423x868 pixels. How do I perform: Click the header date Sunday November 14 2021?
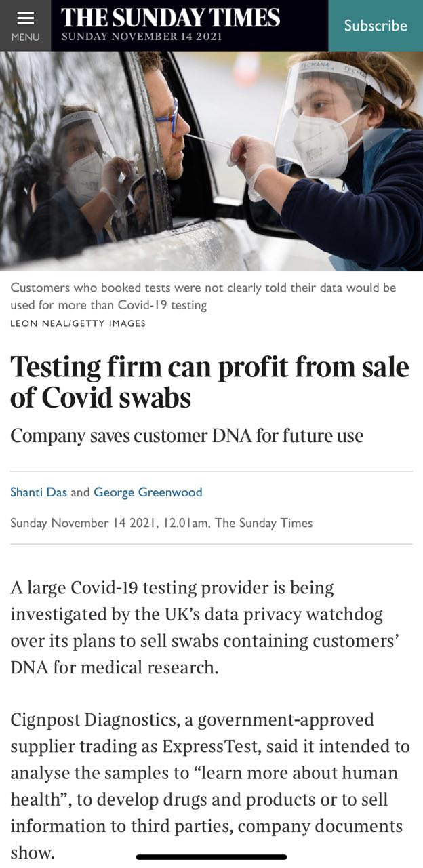tap(142, 37)
